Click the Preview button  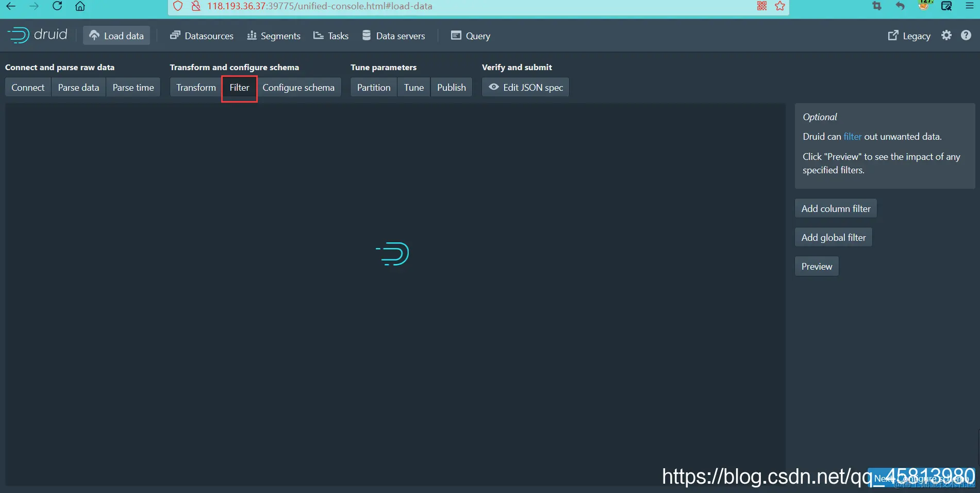pyautogui.click(x=817, y=266)
